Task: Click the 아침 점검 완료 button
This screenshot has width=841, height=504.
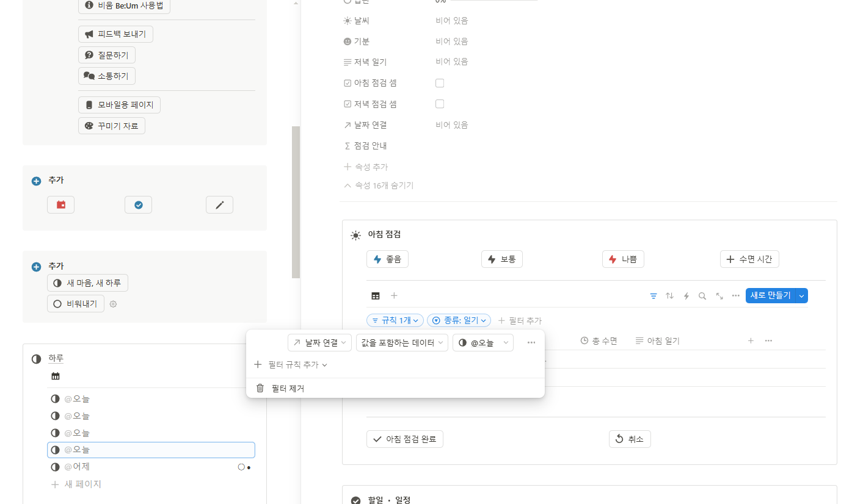Action: point(404,439)
